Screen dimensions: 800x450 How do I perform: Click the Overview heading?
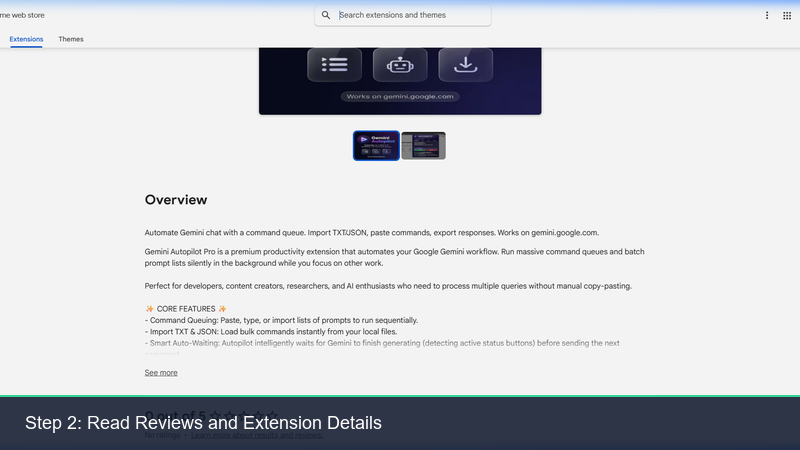click(x=176, y=199)
